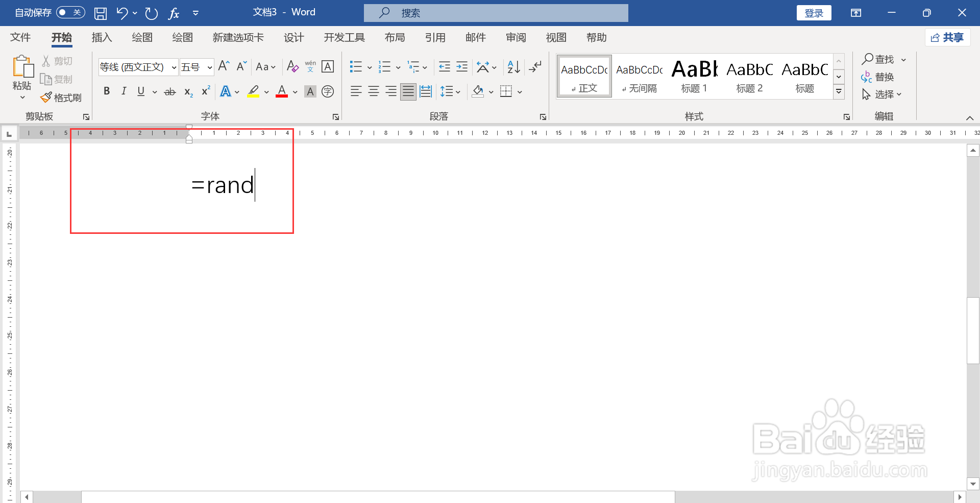Click the Sort A-Z icon

[513, 66]
